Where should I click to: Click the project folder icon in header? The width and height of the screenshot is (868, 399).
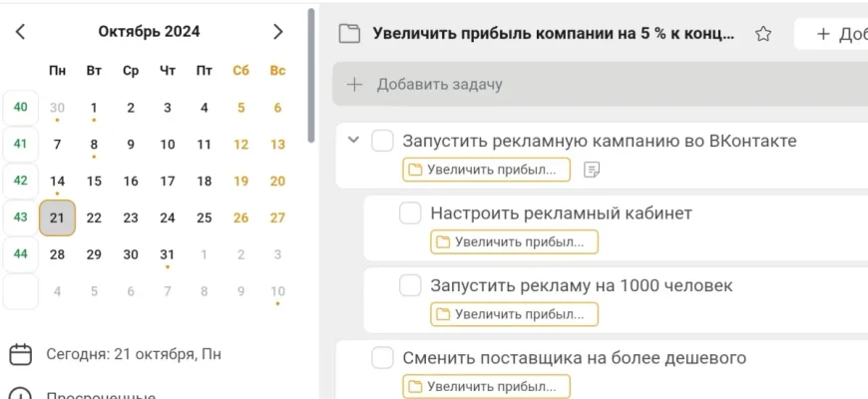(x=348, y=34)
